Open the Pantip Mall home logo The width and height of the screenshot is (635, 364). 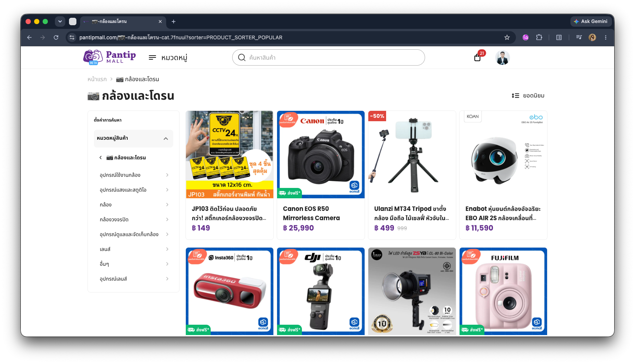109,57
